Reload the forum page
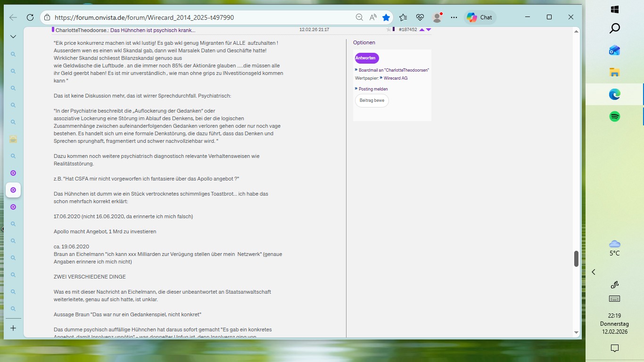644x362 pixels. (30, 17)
